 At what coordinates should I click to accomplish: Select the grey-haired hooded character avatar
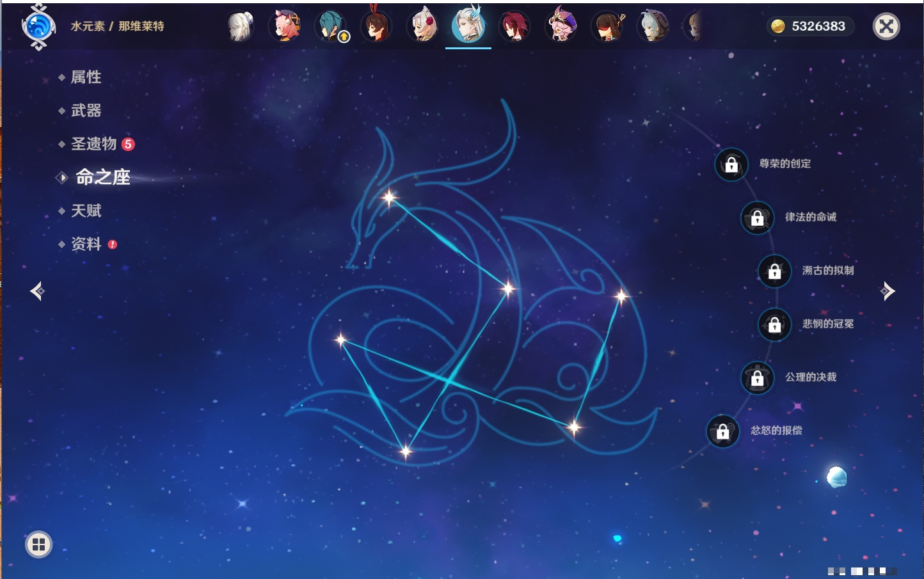(653, 26)
